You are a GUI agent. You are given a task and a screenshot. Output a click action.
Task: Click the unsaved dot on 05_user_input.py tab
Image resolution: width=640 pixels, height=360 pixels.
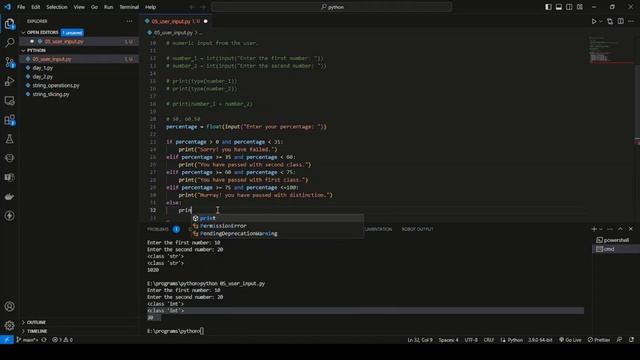point(206,21)
